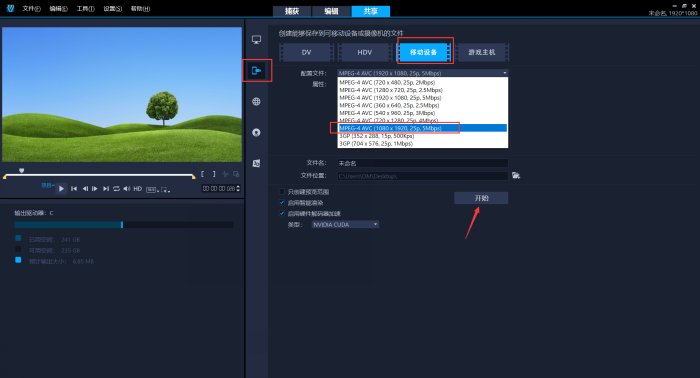
Task: Set mark-out with the right bracket
Action: point(214,174)
